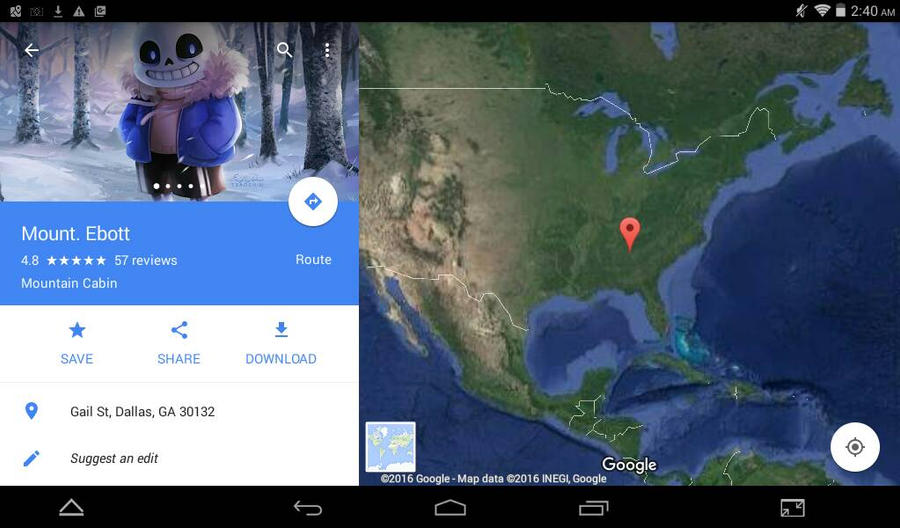The image size is (900, 528).
Task: Tap the screen shrink icon in navigation bar
Action: [793, 507]
